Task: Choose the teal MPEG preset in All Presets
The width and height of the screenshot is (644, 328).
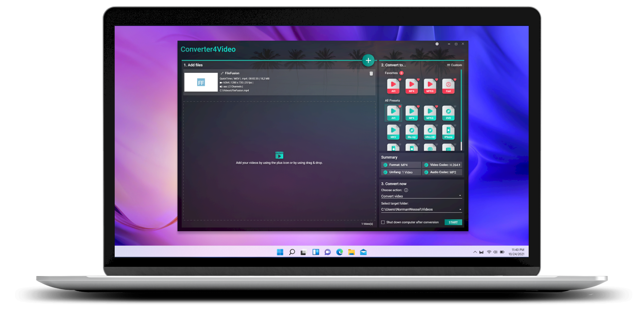Action: coord(430,113)
